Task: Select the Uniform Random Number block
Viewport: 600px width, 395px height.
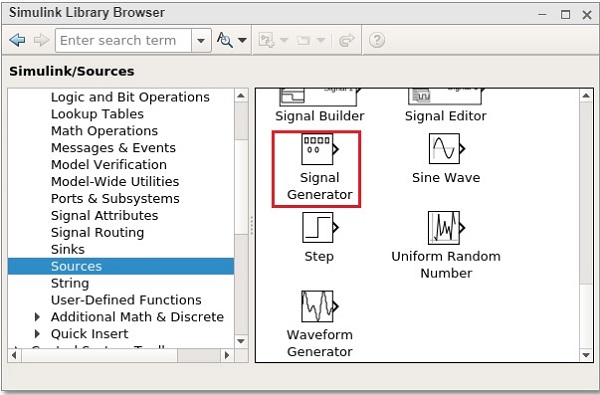Action: click(446, 245)
